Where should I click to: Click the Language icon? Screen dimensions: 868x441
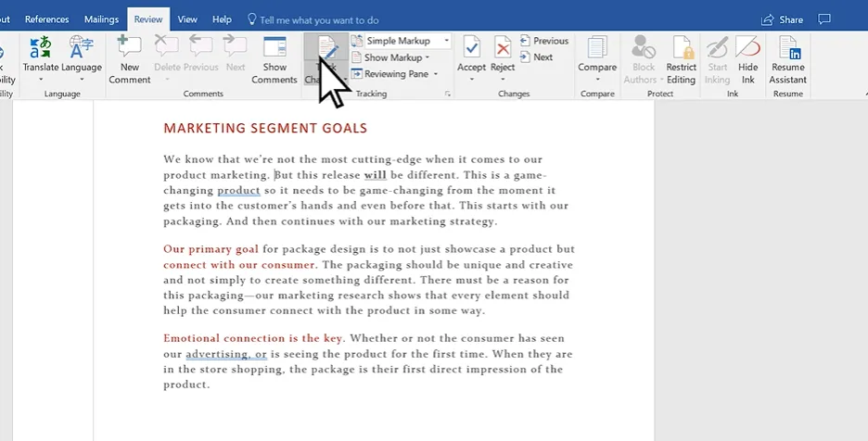click(82, 47)
